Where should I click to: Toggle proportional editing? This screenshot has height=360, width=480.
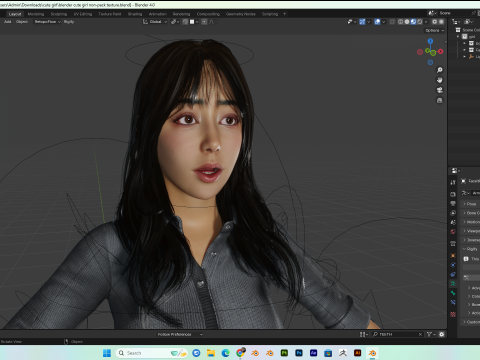tap(204, 22)
